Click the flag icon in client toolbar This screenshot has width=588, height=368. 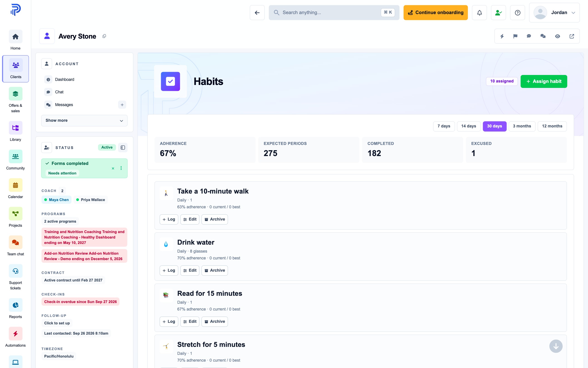[x=515, y=36]
